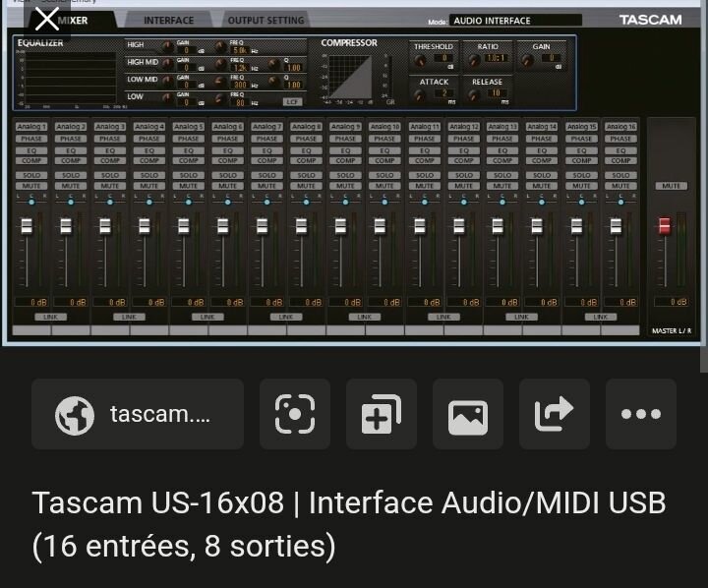
Task: Enable COMP on Analog 15 channel
Action: tap(581, 160)
